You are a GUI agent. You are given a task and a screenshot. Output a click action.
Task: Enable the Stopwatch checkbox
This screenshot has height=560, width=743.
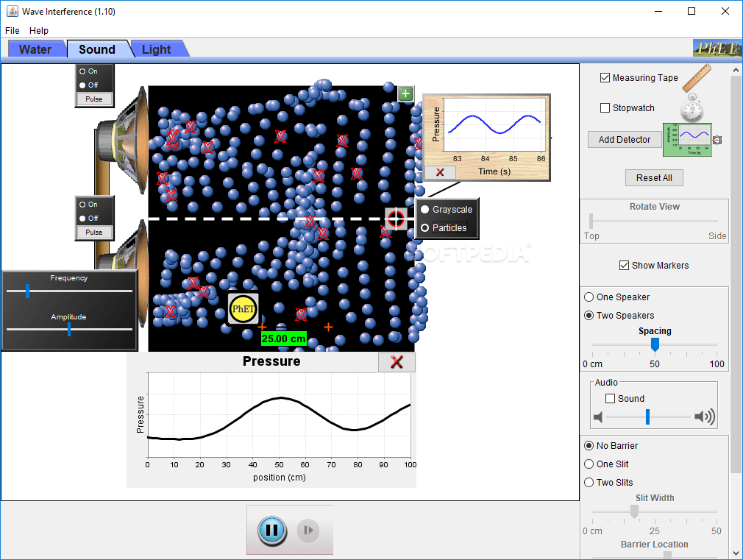605,108
